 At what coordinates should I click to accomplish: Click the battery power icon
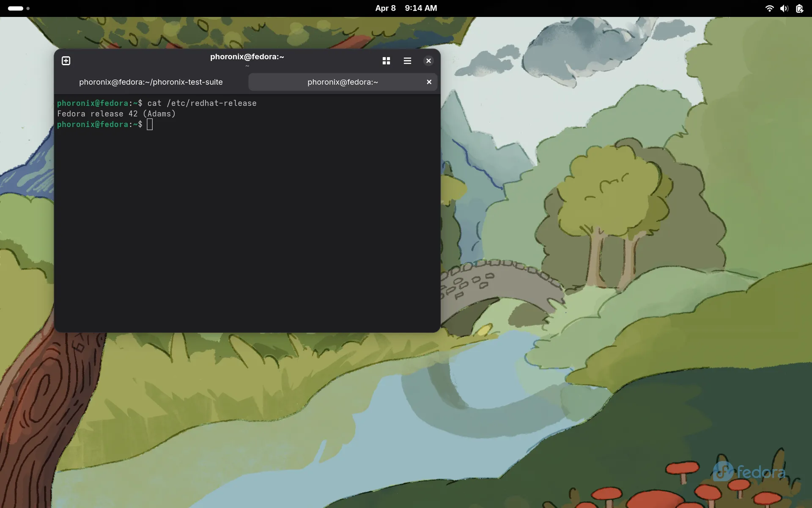(x=799, y=8)
